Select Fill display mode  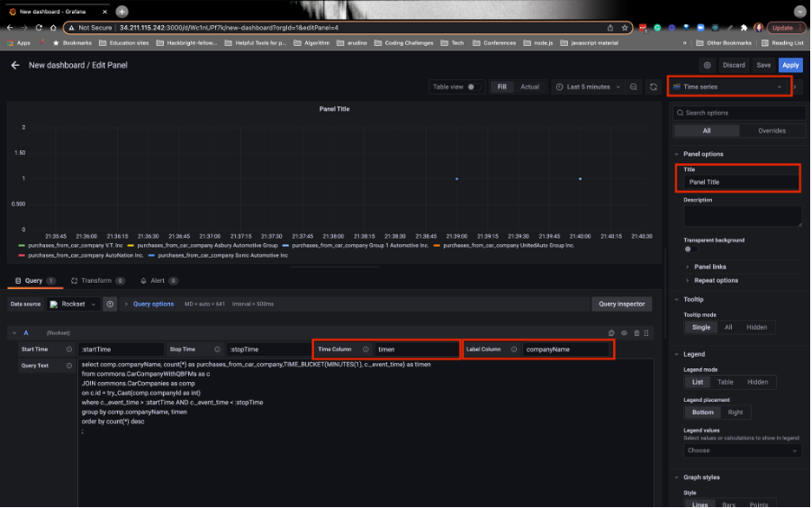(501, 87)
